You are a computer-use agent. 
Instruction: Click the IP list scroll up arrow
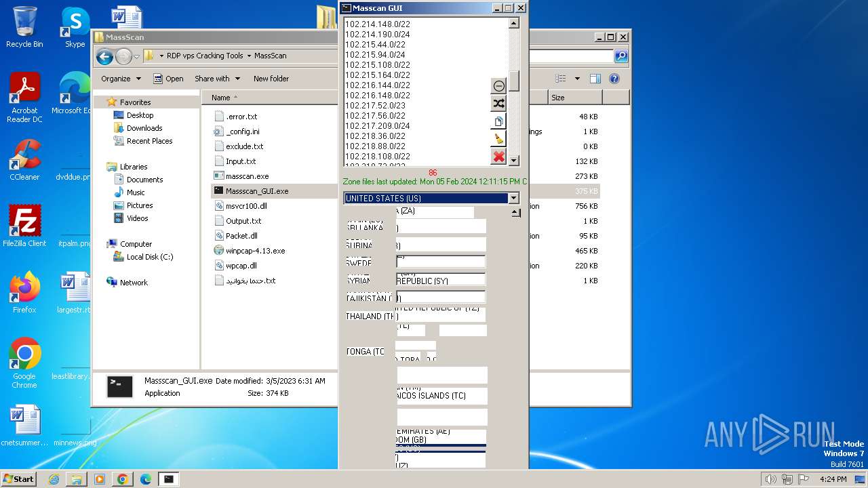click(x=514, y=24)
